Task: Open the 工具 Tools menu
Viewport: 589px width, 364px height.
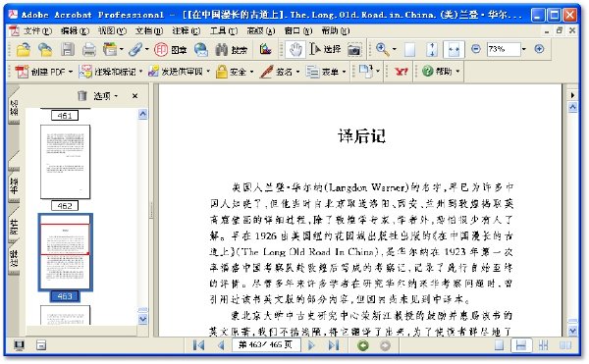Action: (x=224, y=30)
